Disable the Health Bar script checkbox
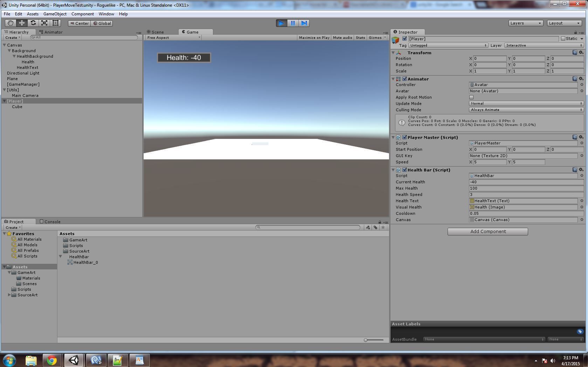The width and height of the screenshot is (588, 367). click(405, 170)
